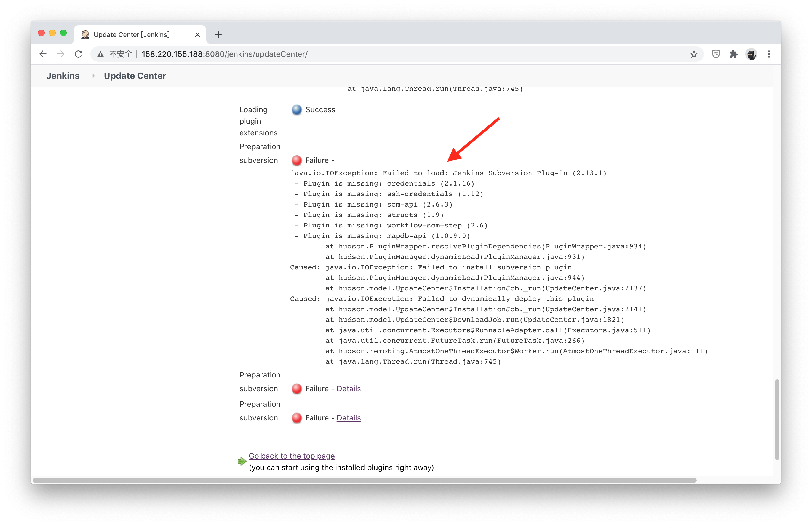Close the Update Center [Jenkins] tab
The height and width of the screenshot is (525, 812).
197,35
